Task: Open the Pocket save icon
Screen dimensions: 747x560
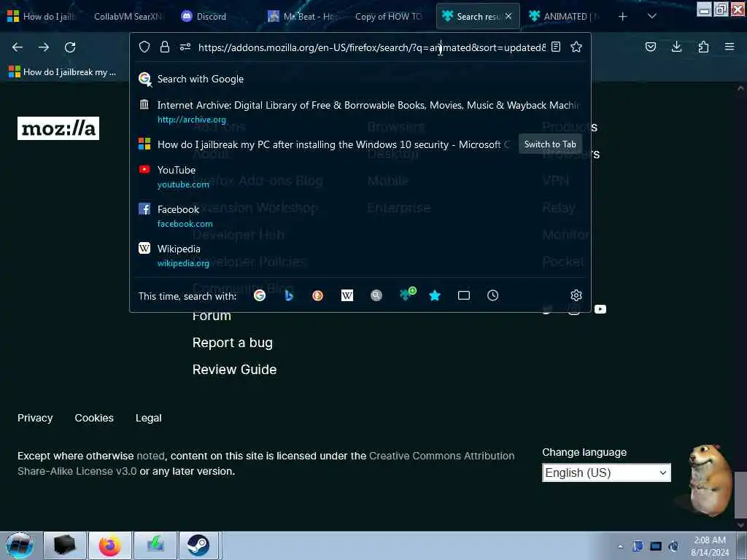Action: tap(651, 47)
